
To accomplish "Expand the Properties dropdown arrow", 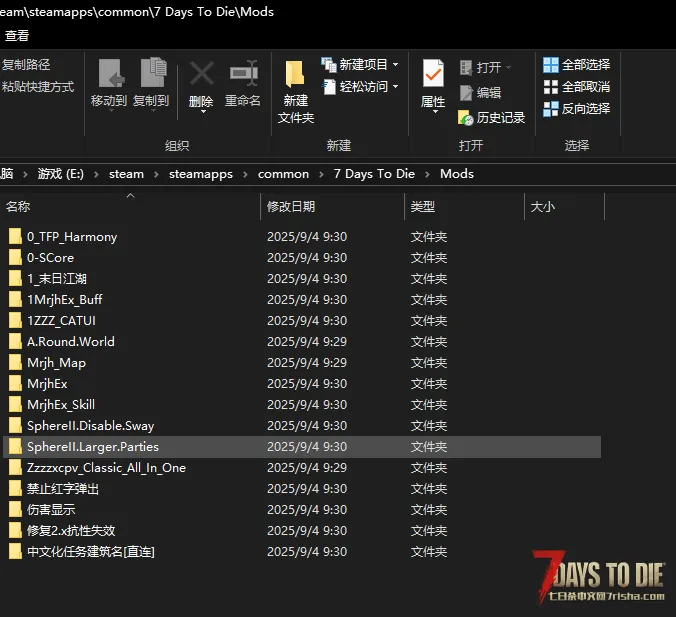I will (x=435, y=112).
